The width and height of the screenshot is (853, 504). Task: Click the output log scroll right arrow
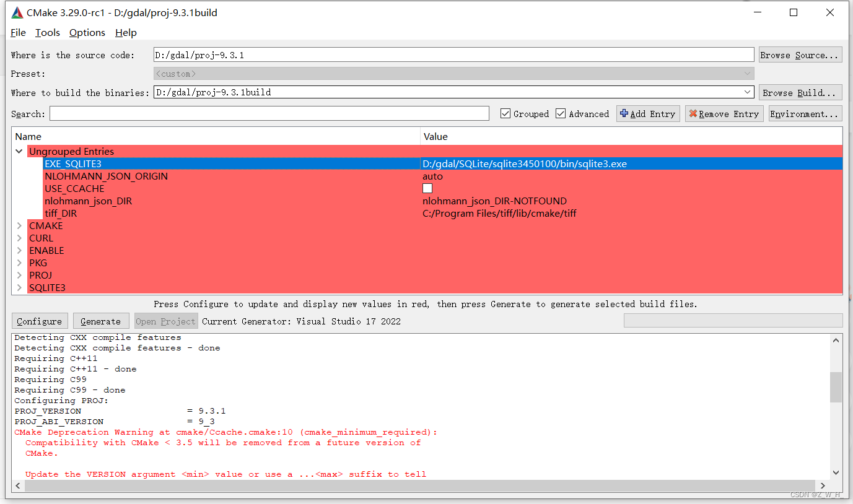[x=823, y=485]
